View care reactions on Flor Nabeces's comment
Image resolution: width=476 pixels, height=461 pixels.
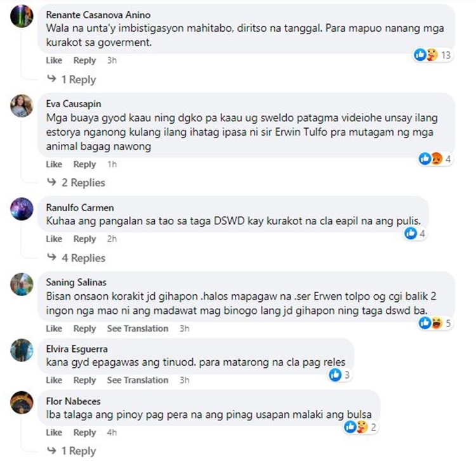pos(361,427)
